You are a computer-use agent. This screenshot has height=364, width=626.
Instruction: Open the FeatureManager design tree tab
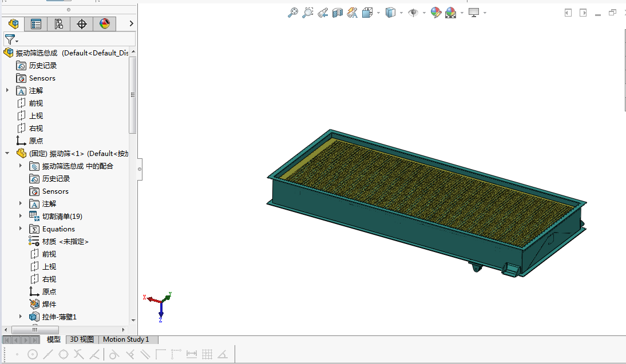click(13, 24)
